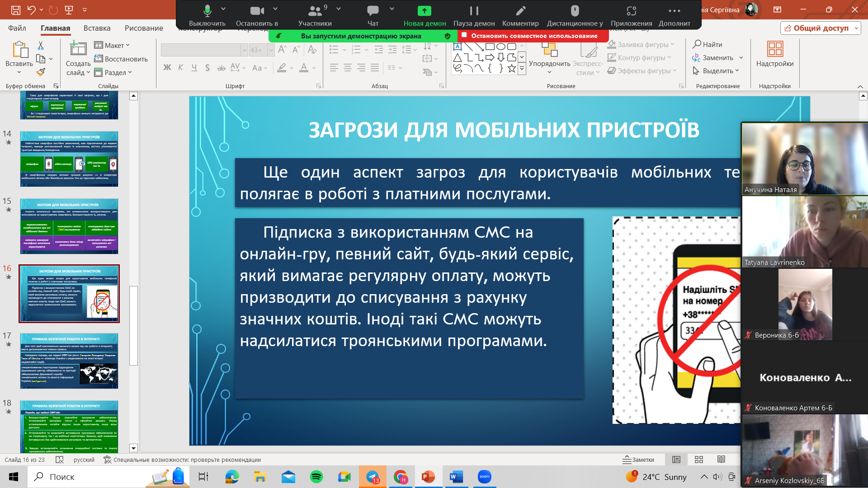The image size is (868, 488).
Task: Open Zoom apps menu
Action: tap(631, 15)
